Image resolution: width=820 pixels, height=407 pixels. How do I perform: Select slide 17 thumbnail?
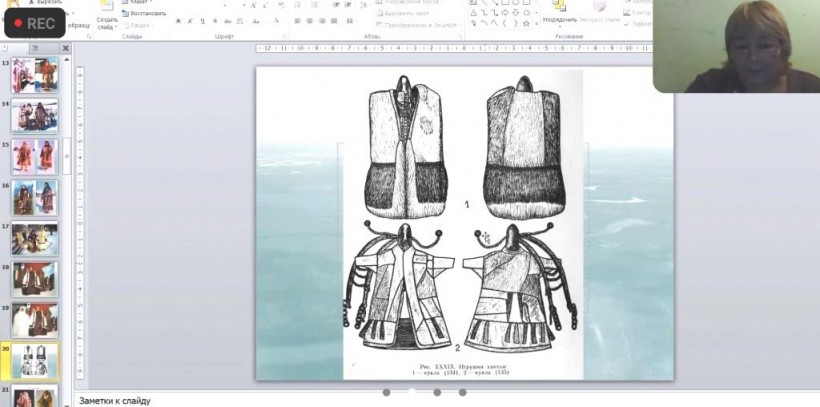click(34, 239)
